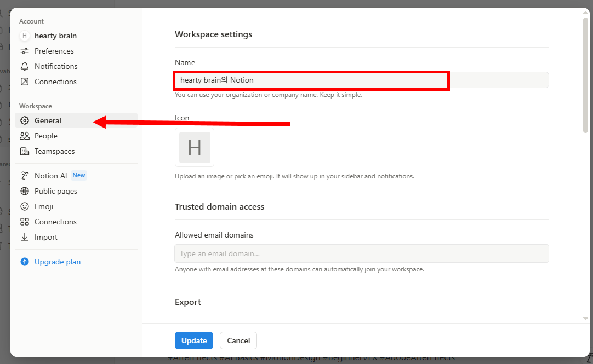Viewport: 593px width, 364px height.
Task: Click the New badge beside Notion AI
Action: (79, 175)
